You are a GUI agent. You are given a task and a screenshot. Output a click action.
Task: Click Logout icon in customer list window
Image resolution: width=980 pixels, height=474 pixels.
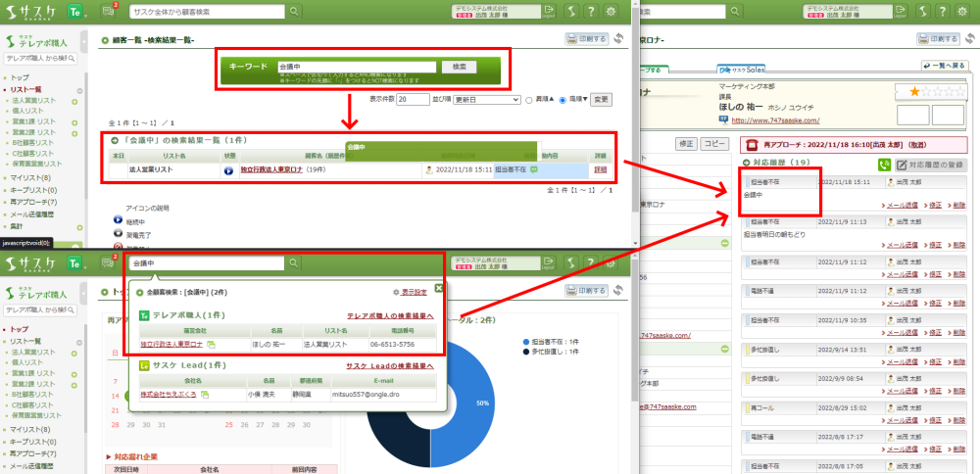coord(549,11)
